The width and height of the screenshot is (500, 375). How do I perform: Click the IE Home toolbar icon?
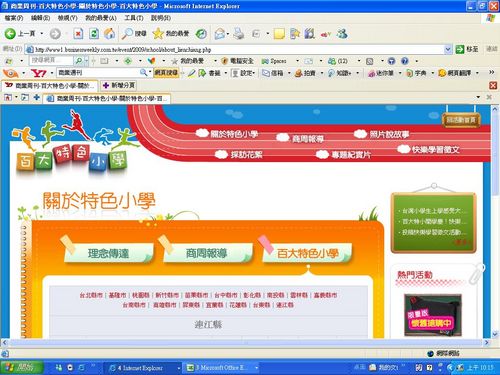pyautogui.click(x=110, y=33)
